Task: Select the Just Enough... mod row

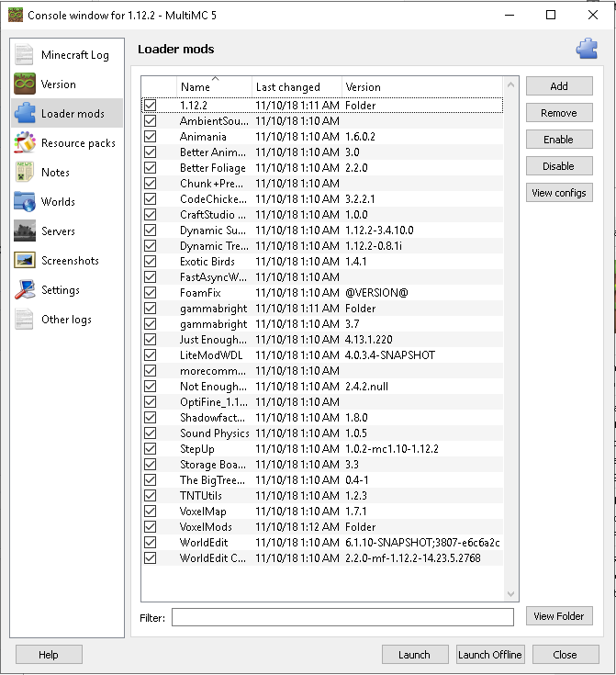Action: pyautogui.click(x=322, y=340)
